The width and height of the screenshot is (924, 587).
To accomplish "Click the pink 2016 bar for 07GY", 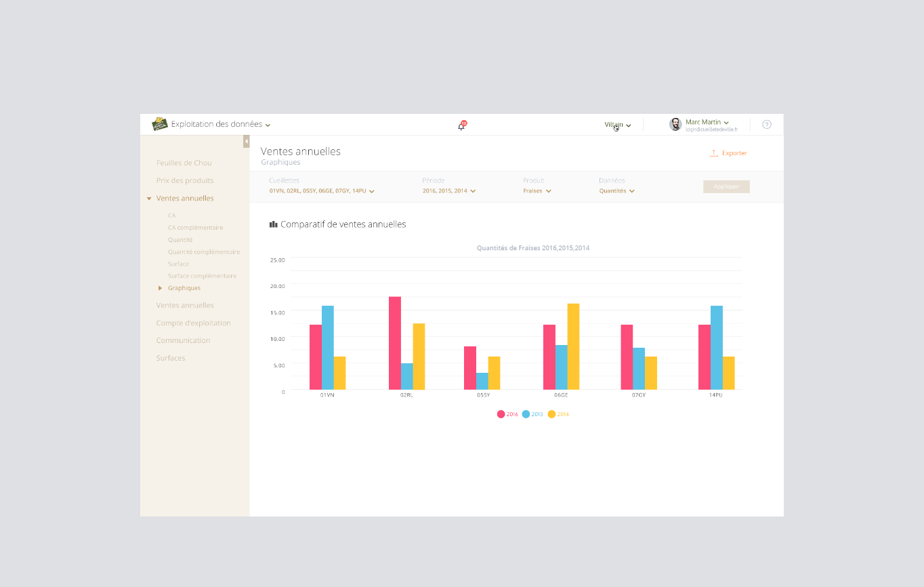I will tap(627, 357).
